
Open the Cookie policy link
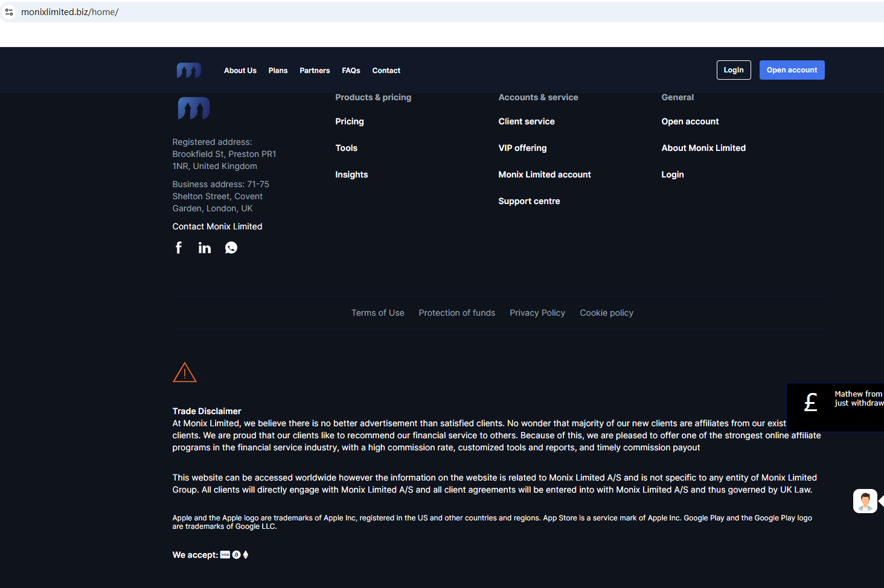(x=607, y=313)
